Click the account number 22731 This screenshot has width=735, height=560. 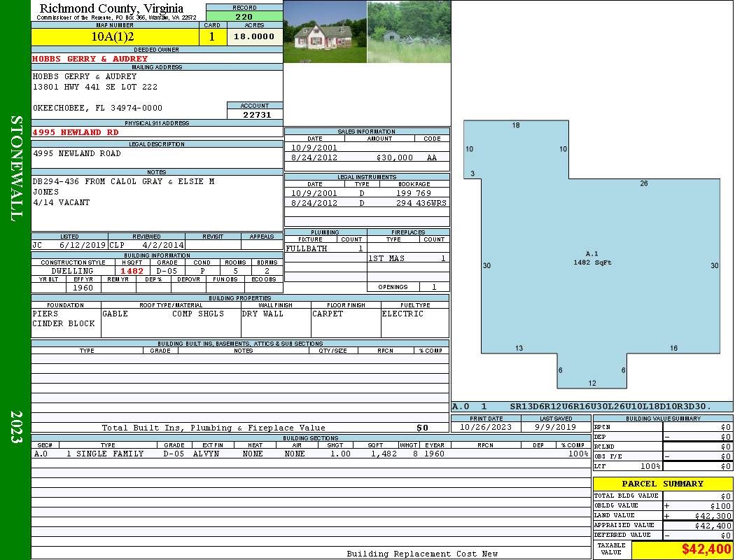[x=255, y=114]
